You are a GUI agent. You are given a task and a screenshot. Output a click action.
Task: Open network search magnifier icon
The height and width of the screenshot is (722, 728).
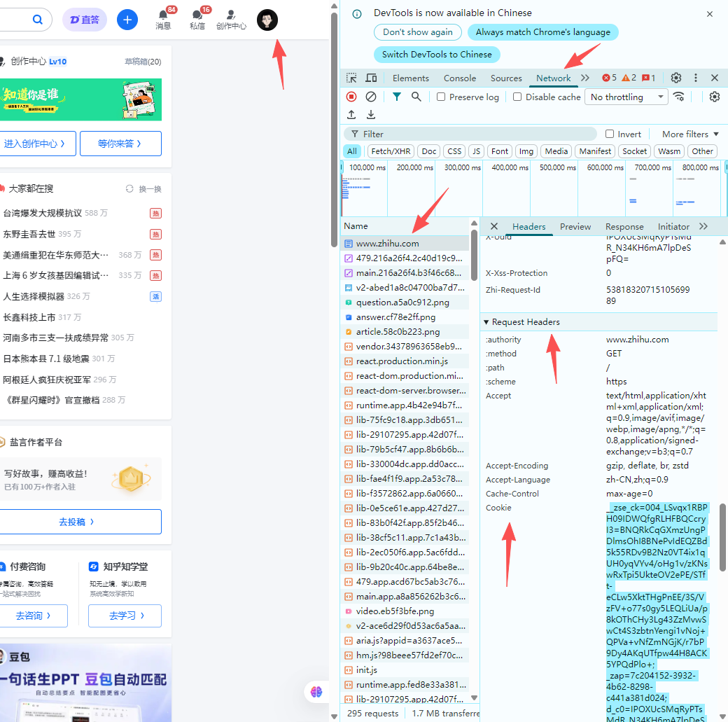coord(416,97)
